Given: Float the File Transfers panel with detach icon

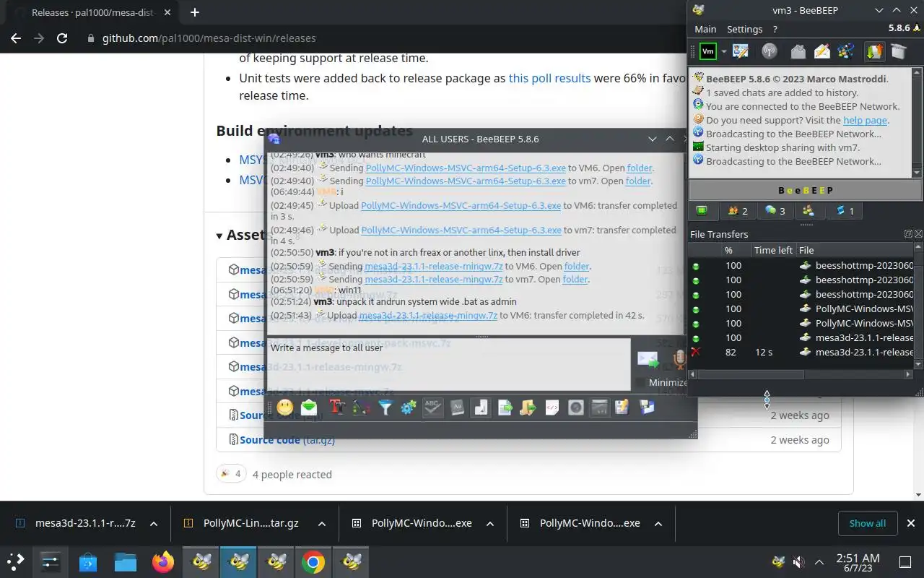Looking at the screenshot, I should (908, 234).
